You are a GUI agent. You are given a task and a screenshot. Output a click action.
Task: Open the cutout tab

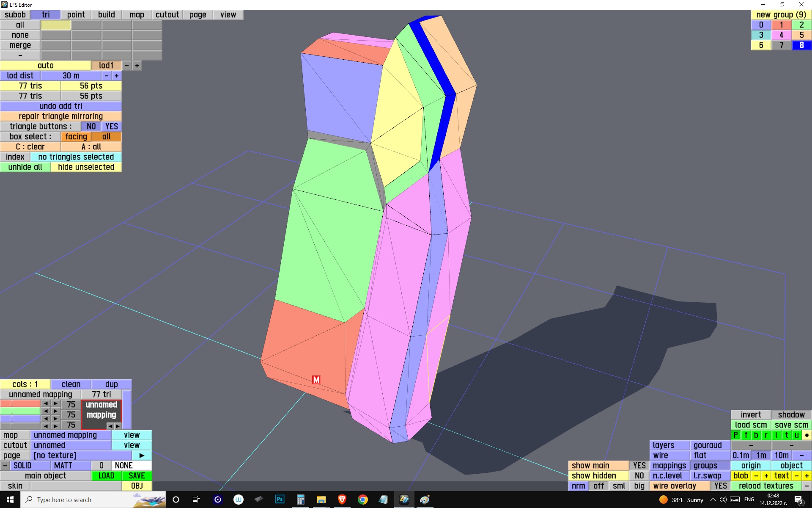167,14
